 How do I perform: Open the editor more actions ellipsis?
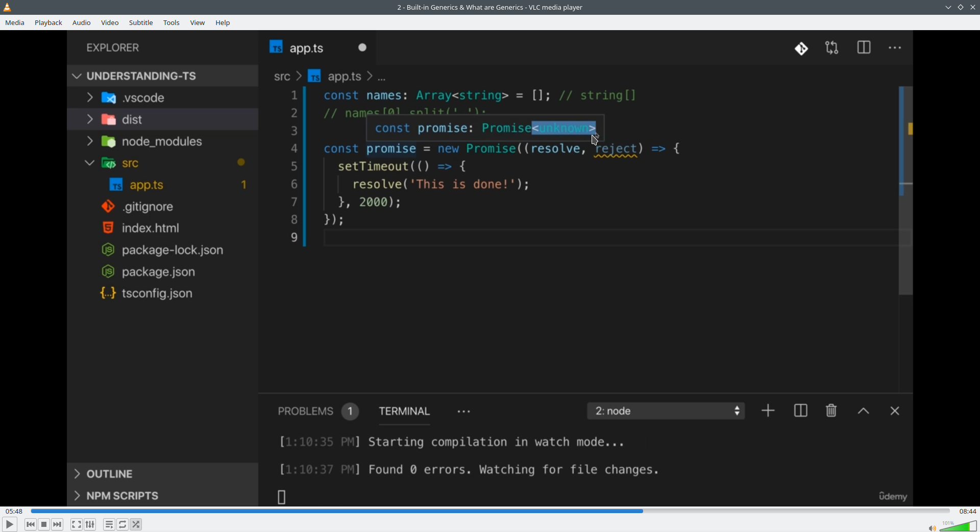(x=895, y=48)
